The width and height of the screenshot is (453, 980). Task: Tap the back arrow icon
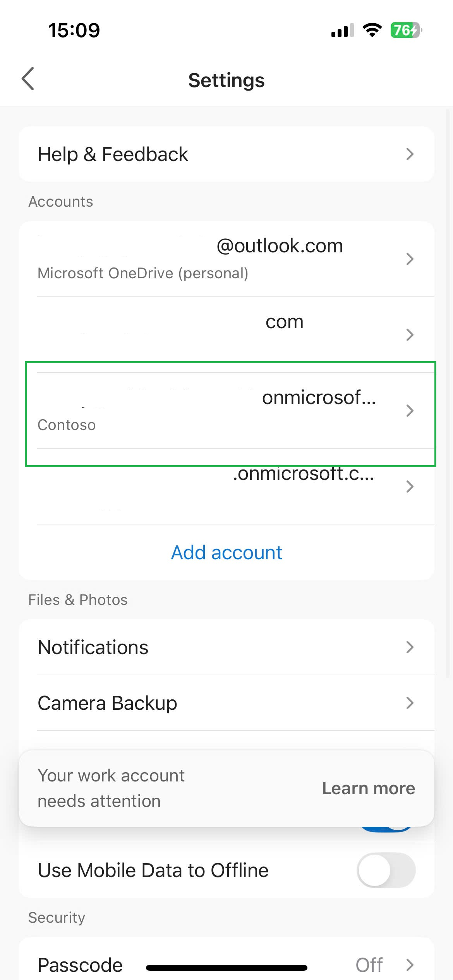point(28,79)
